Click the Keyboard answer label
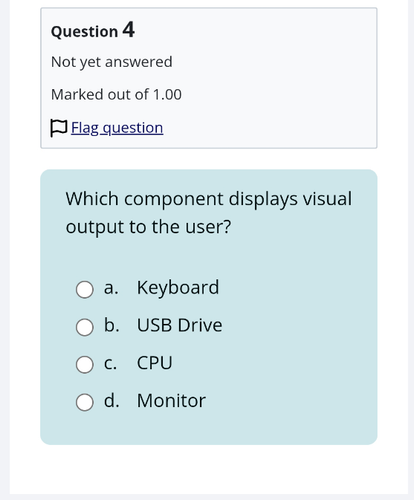Image resolution: width=414 pixels, height=500 pixels. coord(178,288)
